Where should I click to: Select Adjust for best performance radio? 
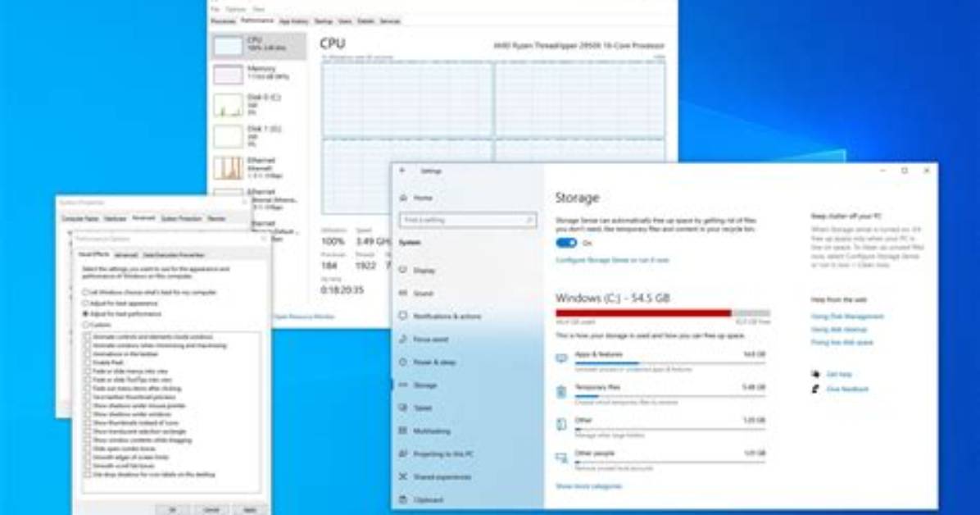click(x=86, y=314)
